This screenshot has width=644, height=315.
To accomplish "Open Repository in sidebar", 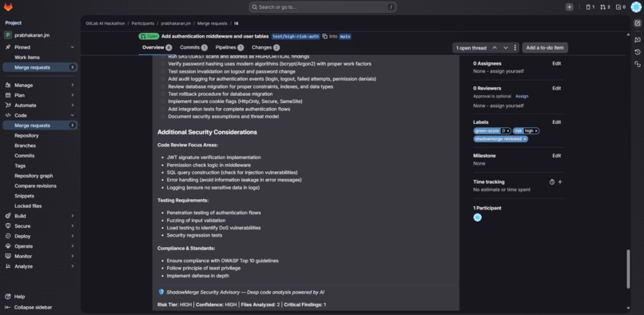I will tap(26, 135).
